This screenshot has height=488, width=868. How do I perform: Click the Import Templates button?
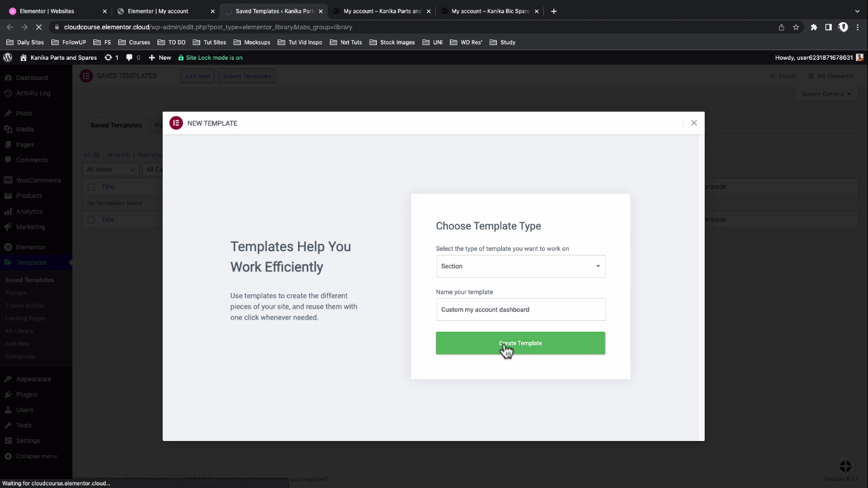(247, 76)
